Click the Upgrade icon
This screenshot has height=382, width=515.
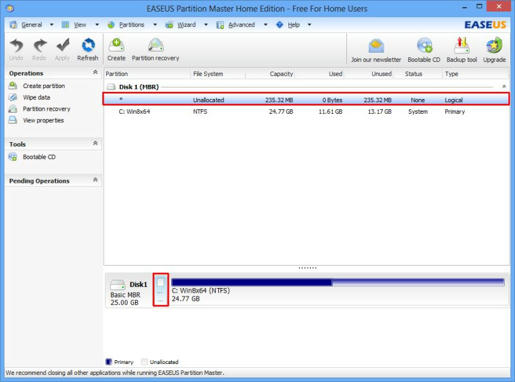point(494,46)
